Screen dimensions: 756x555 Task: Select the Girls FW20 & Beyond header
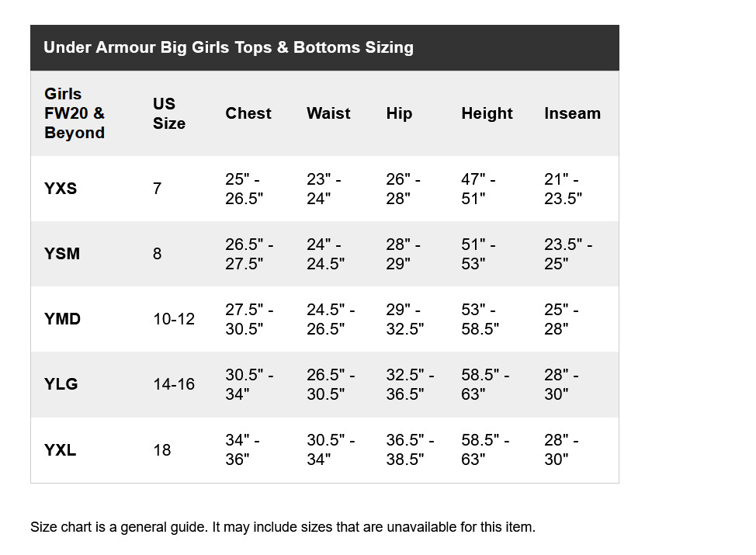coord(75,113)
